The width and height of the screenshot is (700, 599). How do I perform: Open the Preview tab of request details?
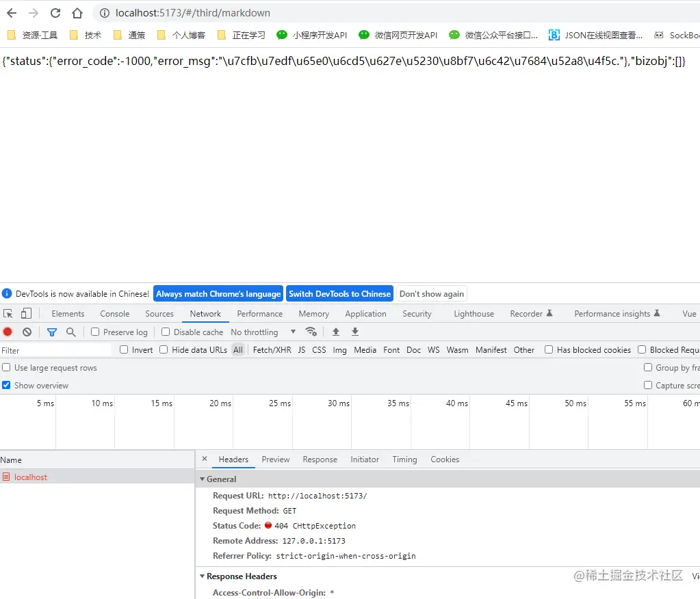pyautogui.click(x=276, y=459)
